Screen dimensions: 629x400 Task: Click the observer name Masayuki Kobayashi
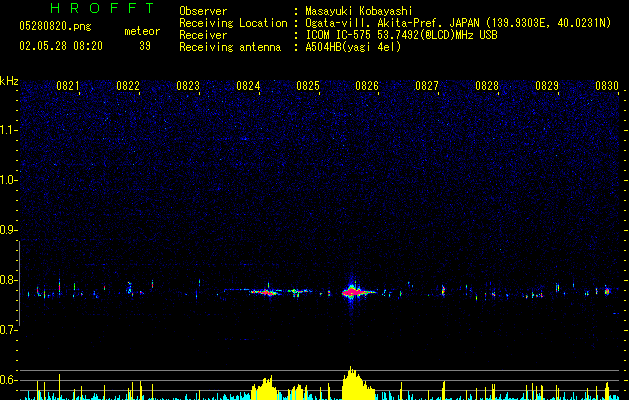coord(359,11)
